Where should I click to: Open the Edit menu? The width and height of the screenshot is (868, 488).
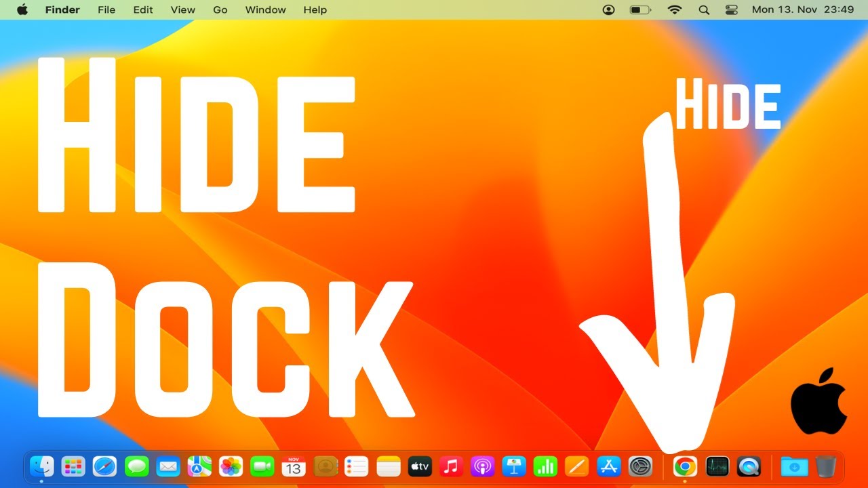[x=143, y=9]
